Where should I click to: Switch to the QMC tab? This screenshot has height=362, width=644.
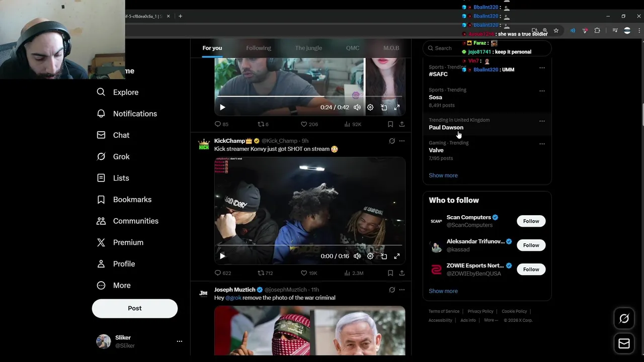353,48
